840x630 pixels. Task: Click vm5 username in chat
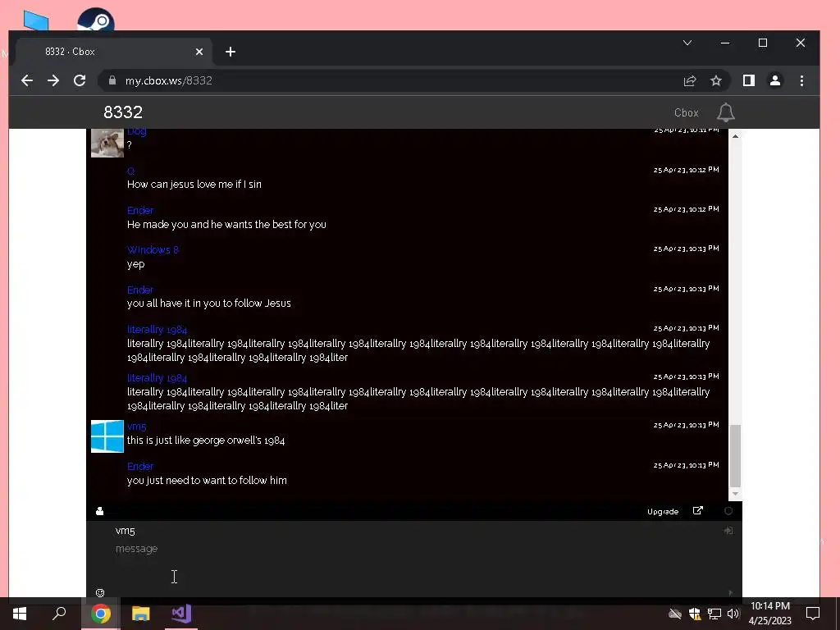137,427
